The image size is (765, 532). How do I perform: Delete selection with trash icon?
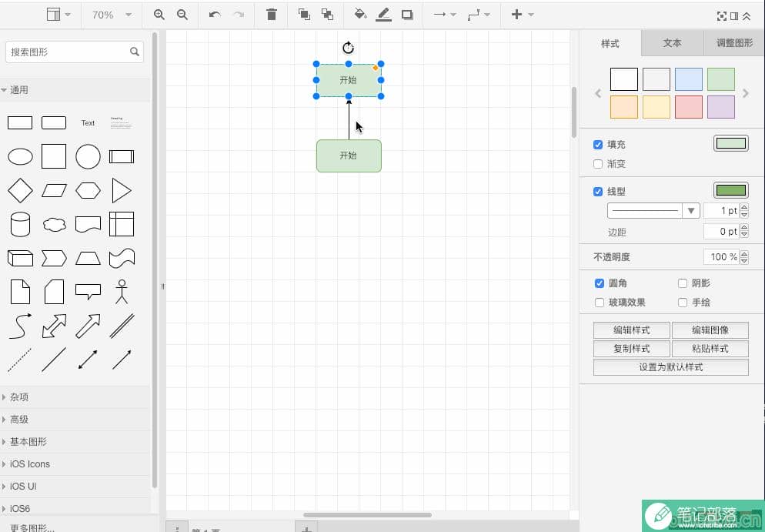pyautogui.click(x=272, y=15)
